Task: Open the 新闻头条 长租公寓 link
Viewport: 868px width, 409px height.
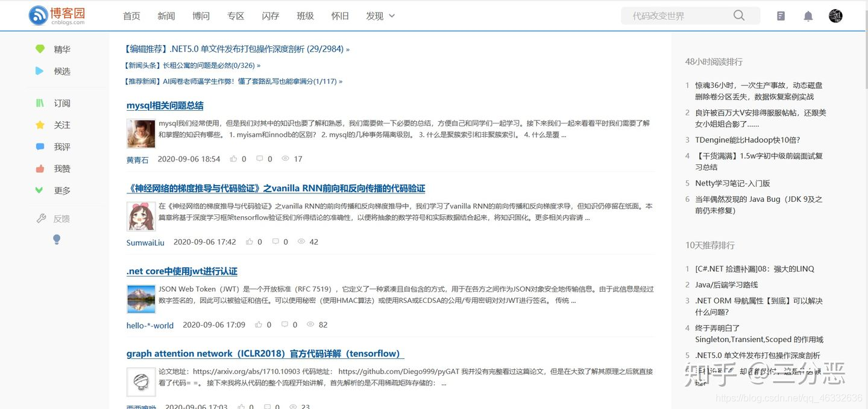Action: (x=192, y=66)
